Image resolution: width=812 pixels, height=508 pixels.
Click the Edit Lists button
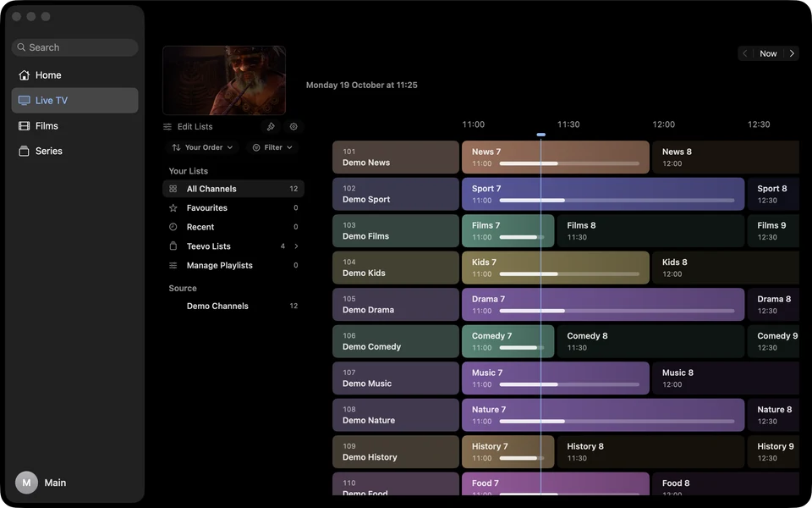tap(188, 126)
